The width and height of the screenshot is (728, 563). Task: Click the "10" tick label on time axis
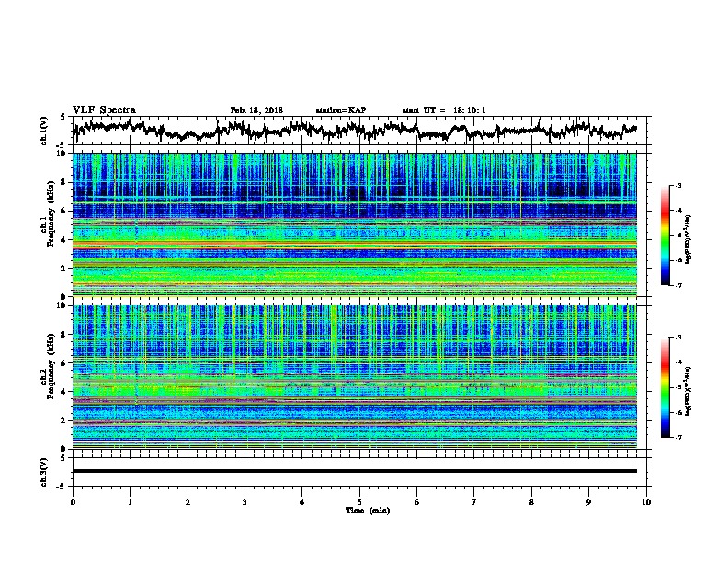646,501
